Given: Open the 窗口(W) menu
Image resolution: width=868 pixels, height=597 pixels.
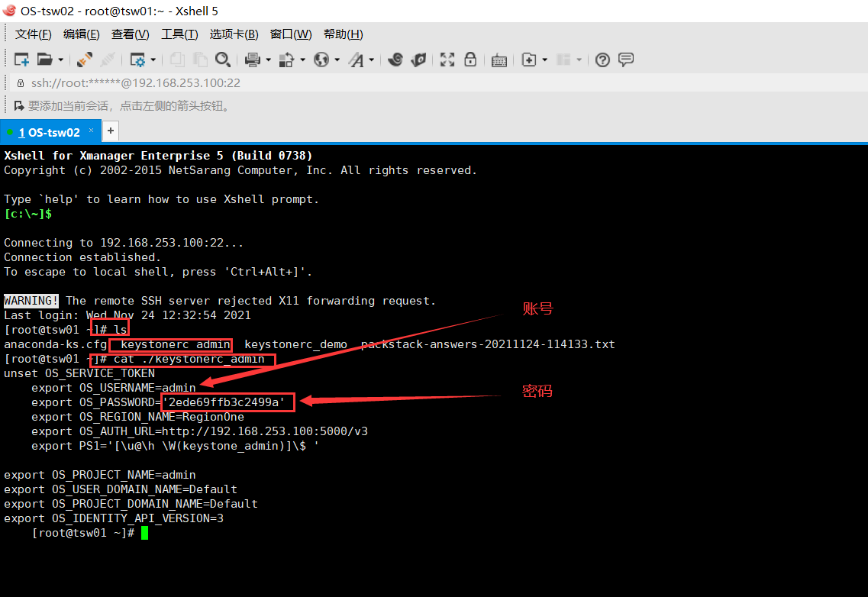Looking at the screenshot, I should tap(291, 34).
